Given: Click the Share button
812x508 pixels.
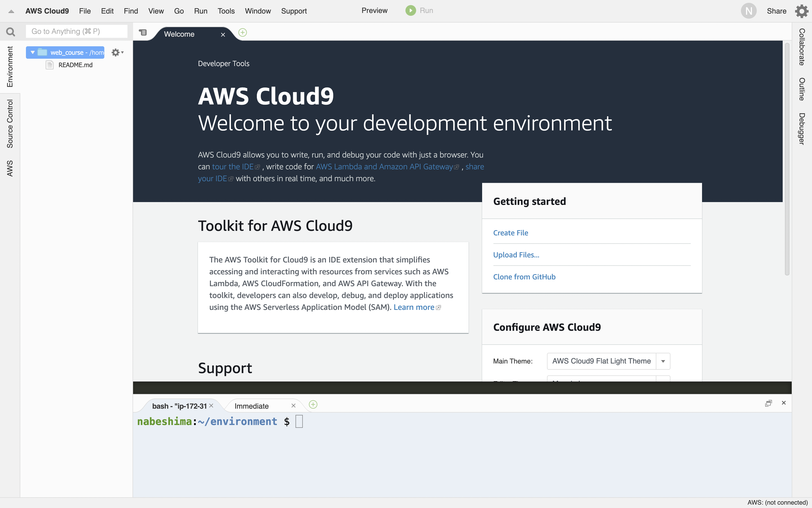Looking at the screenshot, I should [776, 11].
